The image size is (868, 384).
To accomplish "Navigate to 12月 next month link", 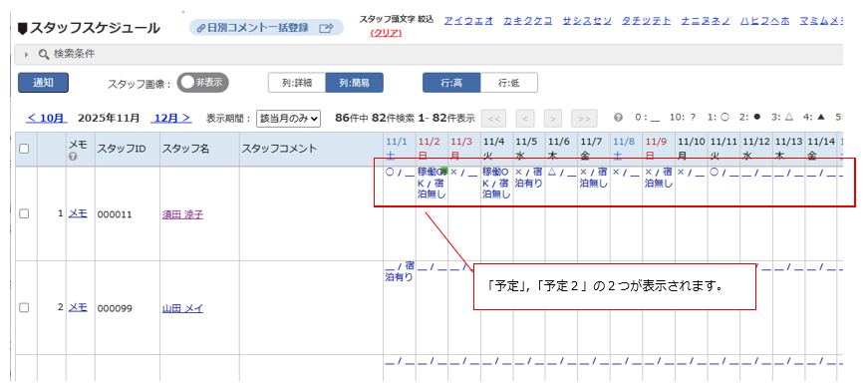I will tap(172, 118).
